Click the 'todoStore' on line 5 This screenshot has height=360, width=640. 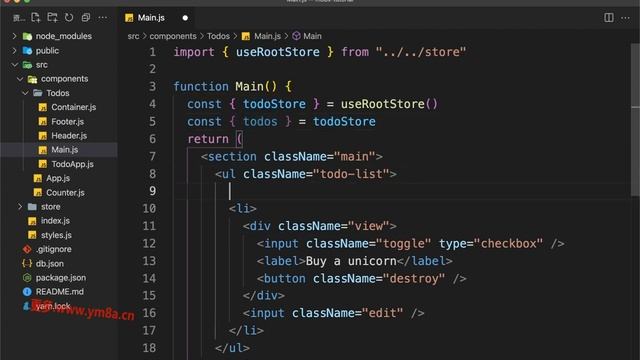pyautogui.click(x=344, y=121)
